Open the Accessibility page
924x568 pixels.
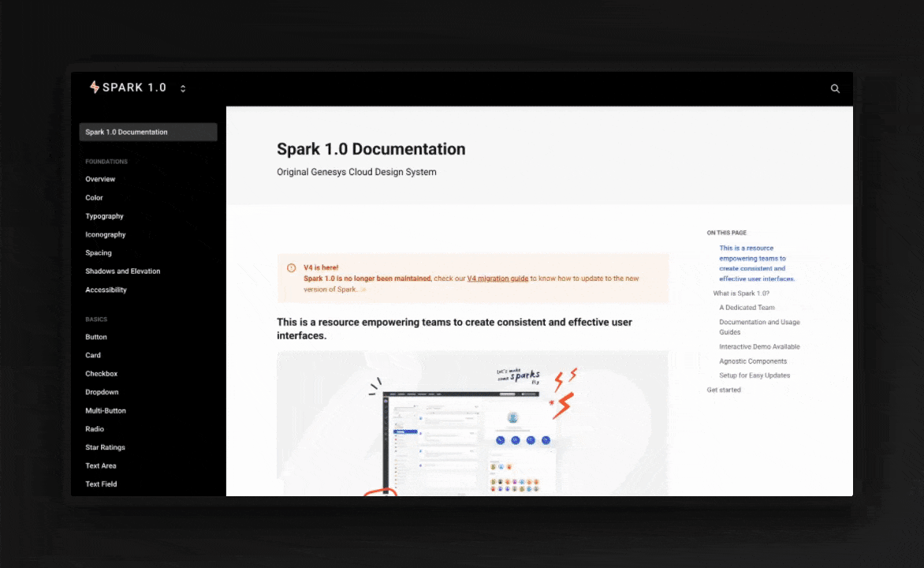pyautogui.click(x=106, y=290)
